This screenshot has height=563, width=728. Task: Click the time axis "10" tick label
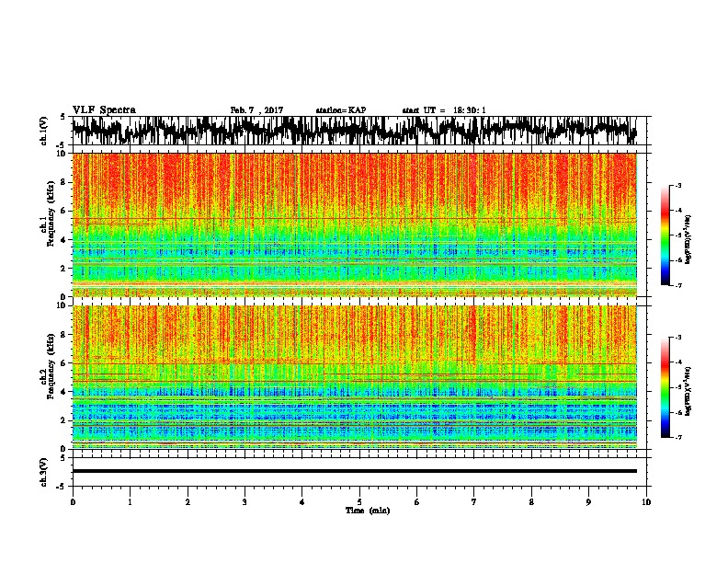point(646,502)
